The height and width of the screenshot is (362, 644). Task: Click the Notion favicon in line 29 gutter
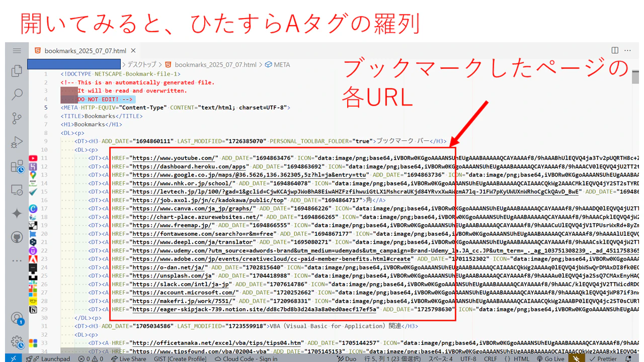click(33, 309)
